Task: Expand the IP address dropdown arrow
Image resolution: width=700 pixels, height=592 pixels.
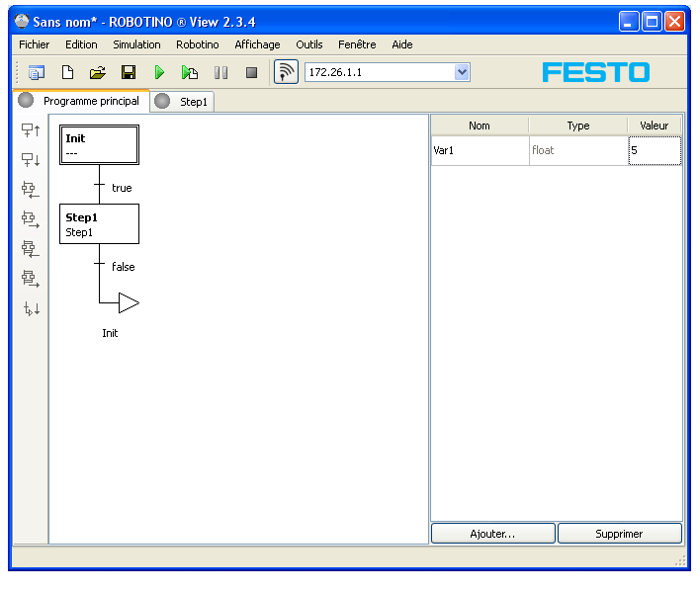Action: [462, 72]
